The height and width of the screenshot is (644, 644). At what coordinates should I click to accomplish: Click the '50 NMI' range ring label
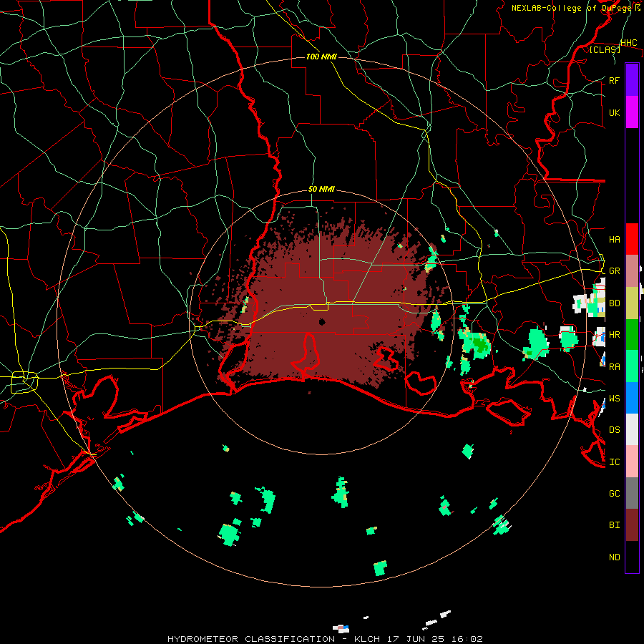(321, 189)
